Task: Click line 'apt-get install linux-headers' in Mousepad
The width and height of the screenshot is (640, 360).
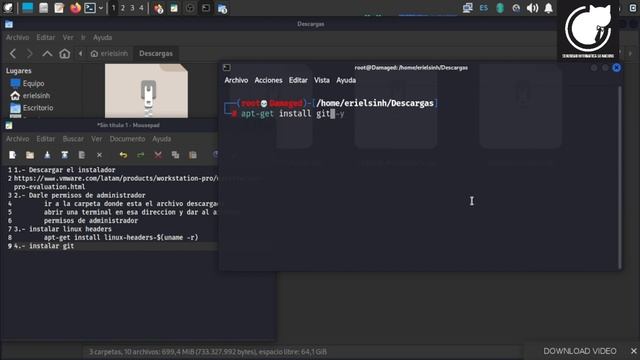Action: [x=121, y=237]
